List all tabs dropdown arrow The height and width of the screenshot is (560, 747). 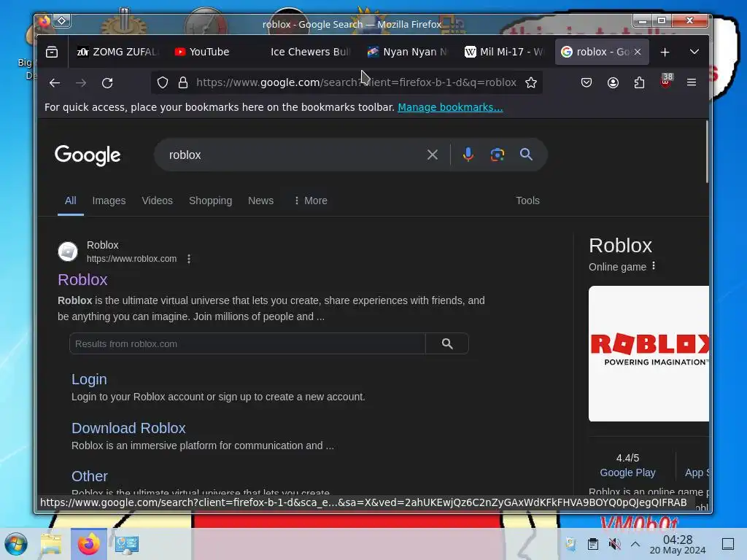694,52
